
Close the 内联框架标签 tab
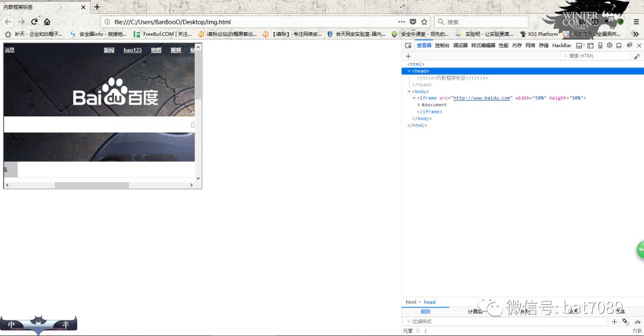(x=83, y=7)
